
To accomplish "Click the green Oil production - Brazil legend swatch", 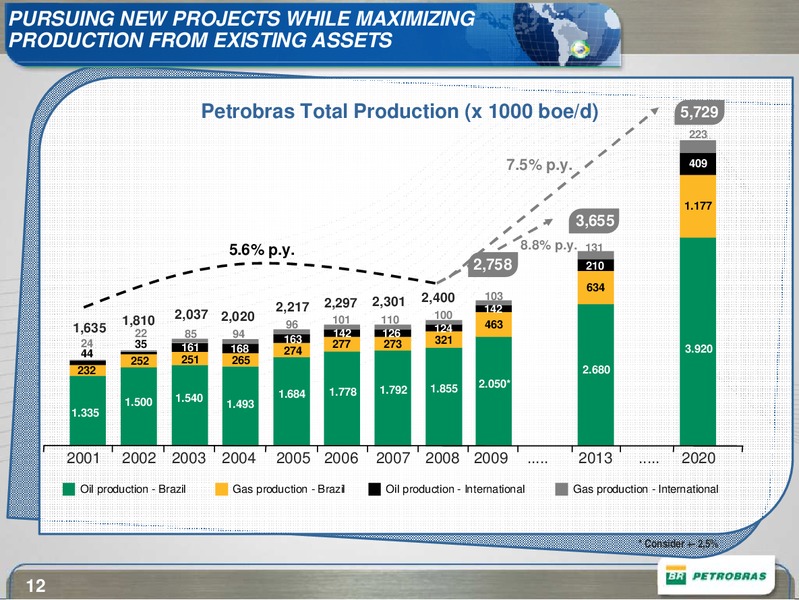I will tap(69, 489).
